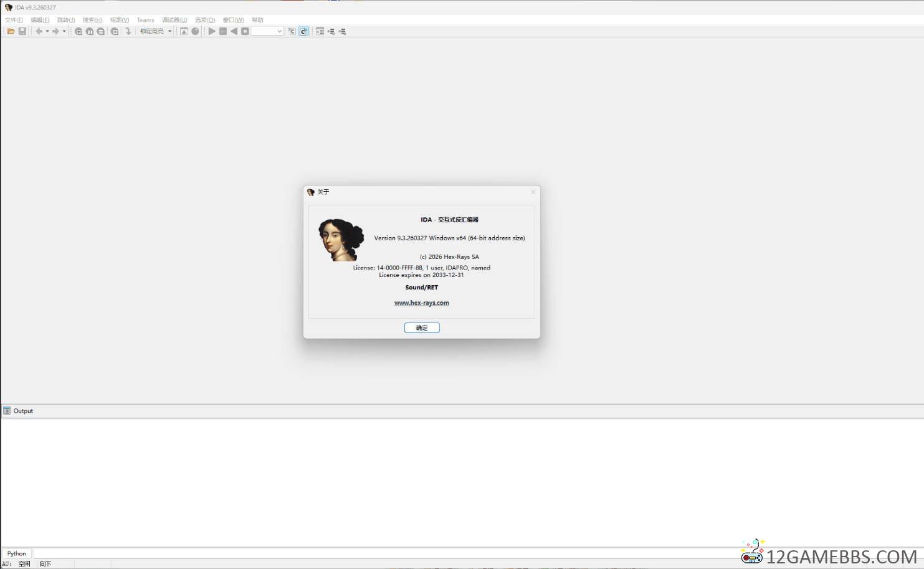Click the Open file folder icon

[x=11, y=31]
